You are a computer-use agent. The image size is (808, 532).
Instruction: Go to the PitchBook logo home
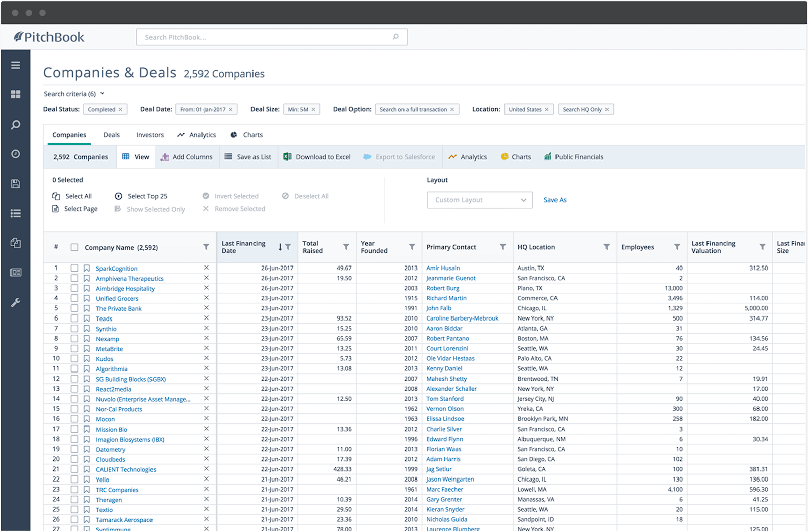click(49, 37)
